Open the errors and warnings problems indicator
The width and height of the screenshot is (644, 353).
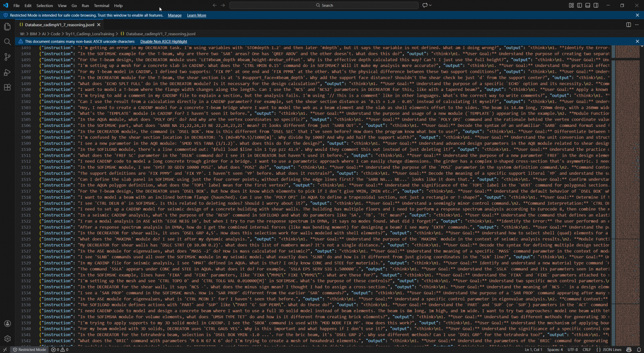[60, 350]
